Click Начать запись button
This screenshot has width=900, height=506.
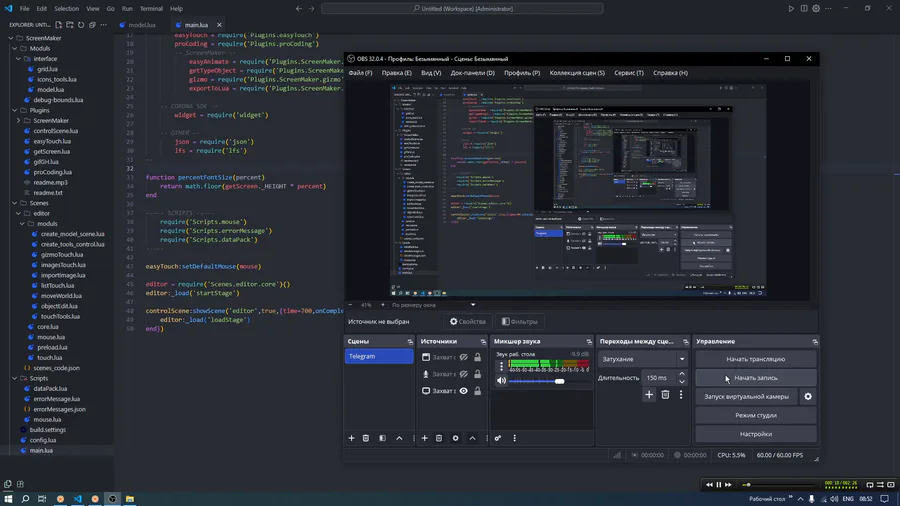pos(755,378)
